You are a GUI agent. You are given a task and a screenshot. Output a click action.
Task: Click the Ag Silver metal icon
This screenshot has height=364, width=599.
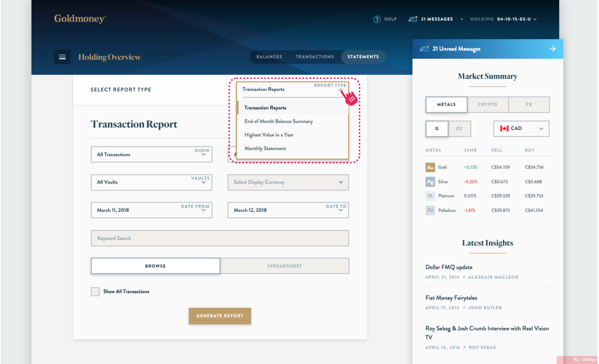point(430,182)
